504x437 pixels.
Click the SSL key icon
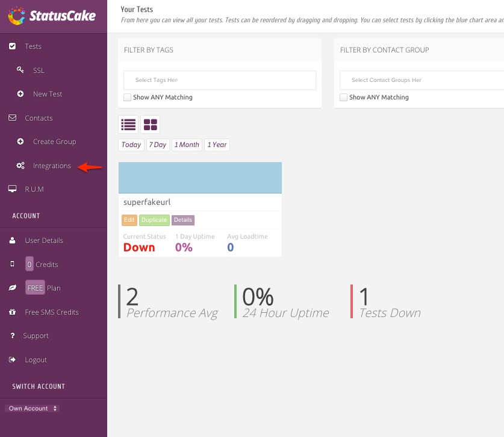[20, 71]
